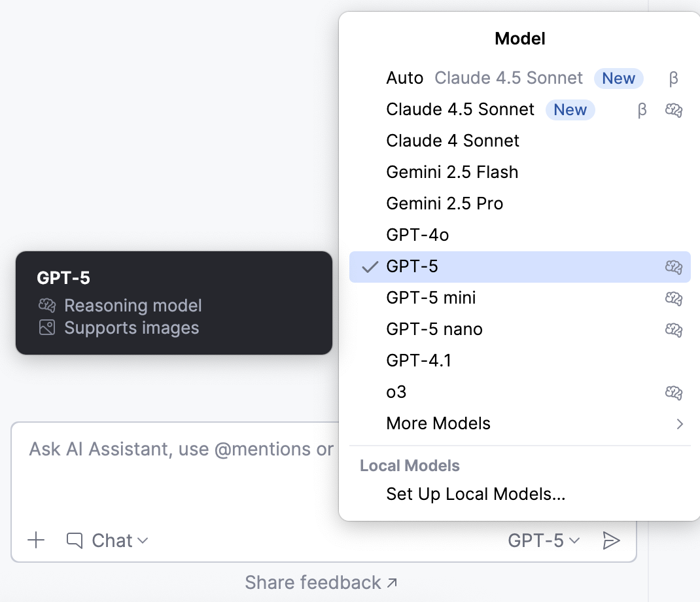Click the reasoning brain icon beside GPT-5 mini
Screen dimensions: 700x602
(674, 298)
